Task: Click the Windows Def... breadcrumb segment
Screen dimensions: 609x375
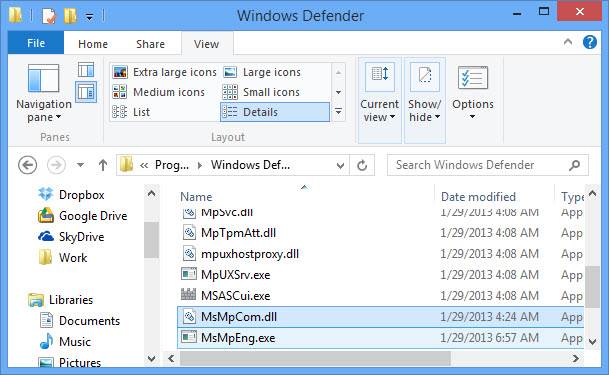Action: point(250,165)
